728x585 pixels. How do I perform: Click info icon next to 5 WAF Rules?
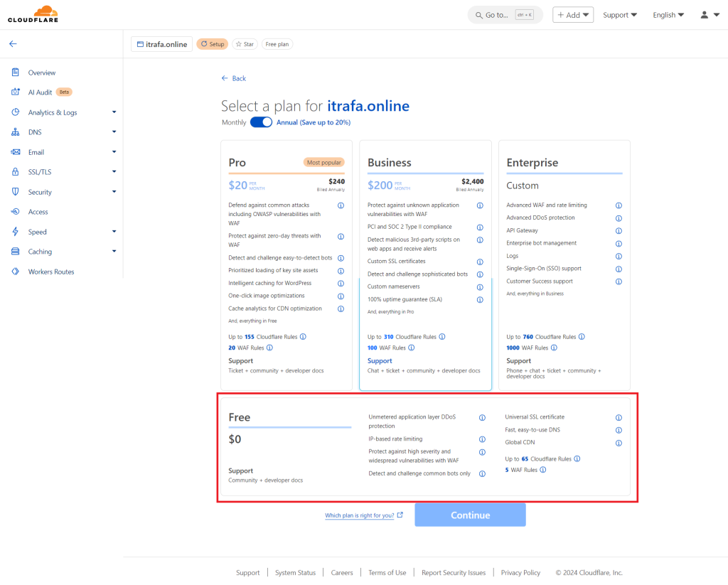pos(543,470)
